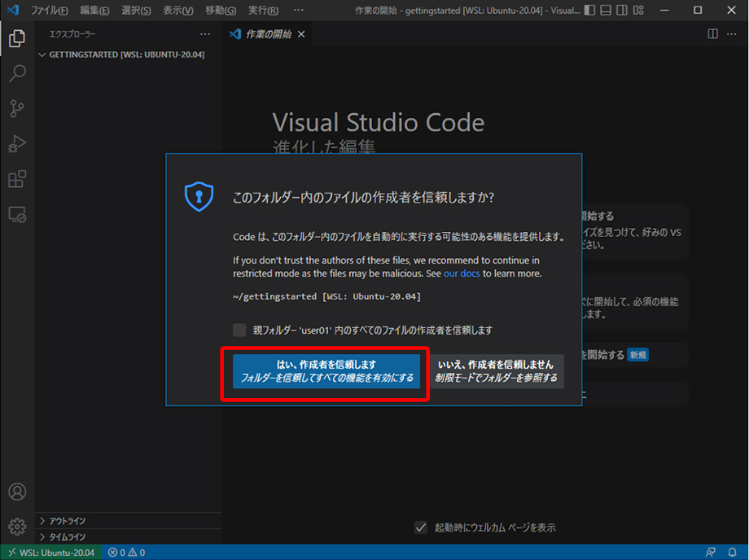
Task: Click はい、作成者を信頼します button
Action: click(326, 371)
